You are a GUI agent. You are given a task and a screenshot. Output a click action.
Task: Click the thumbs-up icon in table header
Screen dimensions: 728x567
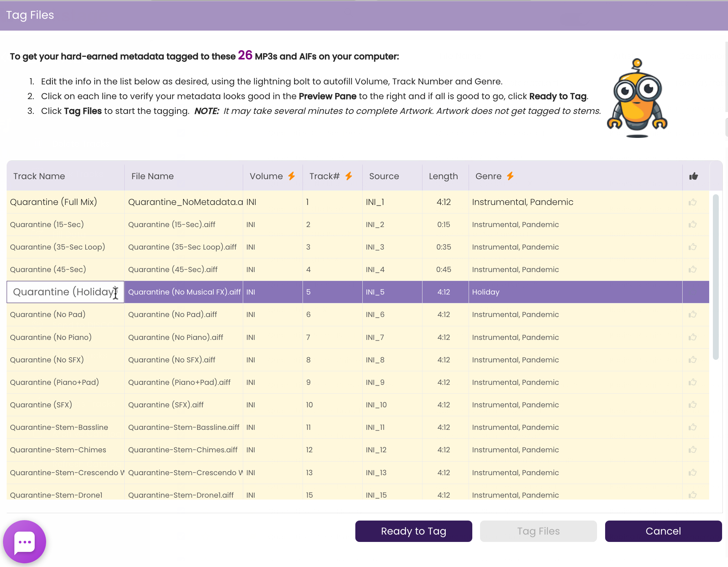tap(693, 176)
